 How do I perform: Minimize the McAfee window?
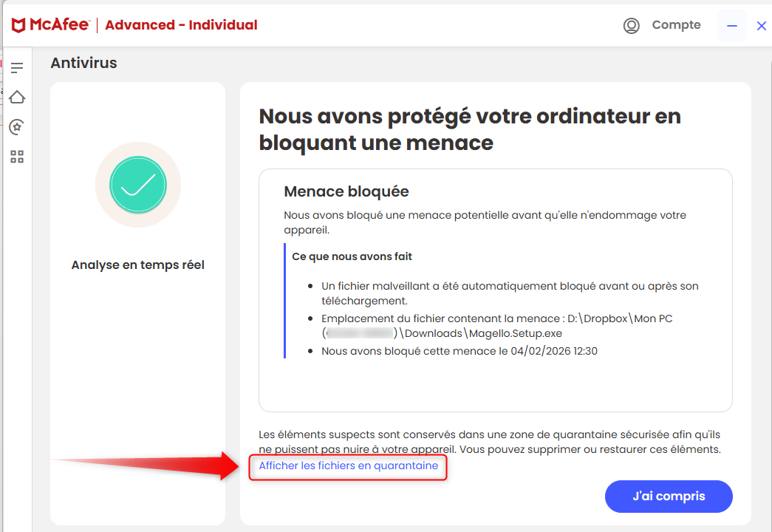point(731,24)
